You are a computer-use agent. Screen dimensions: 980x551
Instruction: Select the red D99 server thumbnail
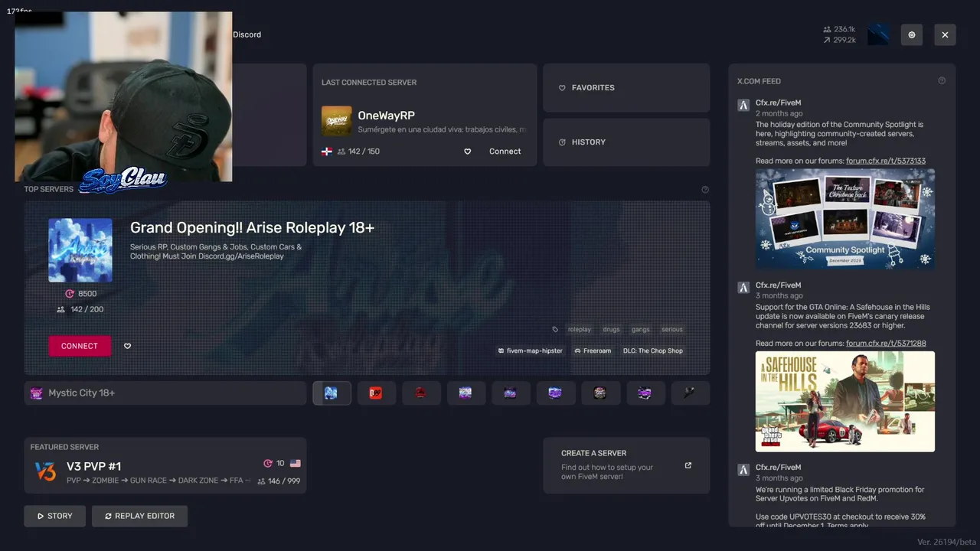[x=376, y=393]
